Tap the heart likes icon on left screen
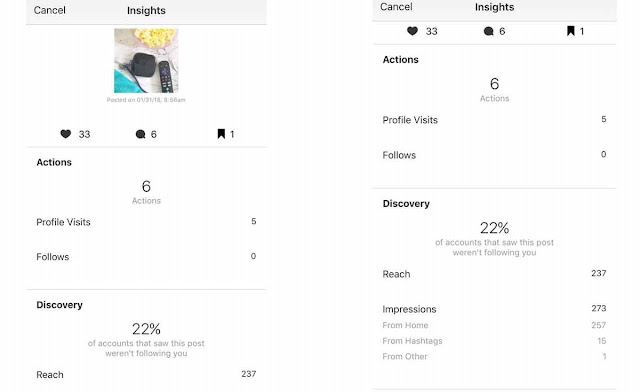Image resolution: width=640 pixels, height=392 pixels. [66, 134]
